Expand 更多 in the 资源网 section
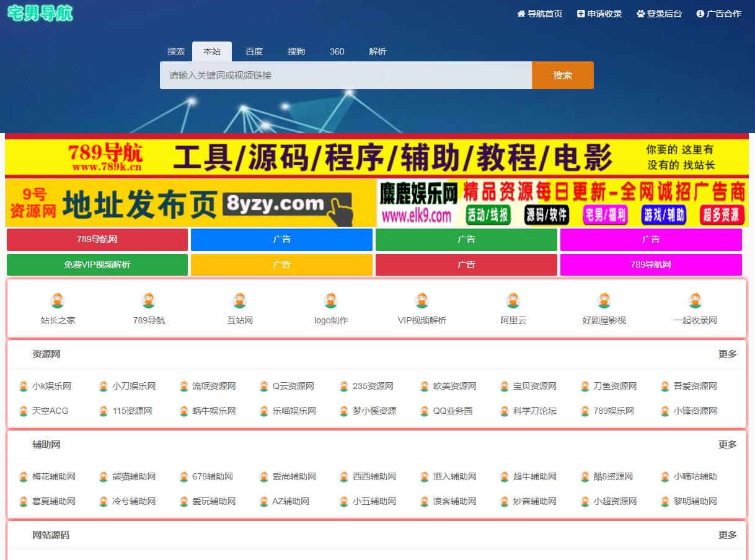 point(727,354)
